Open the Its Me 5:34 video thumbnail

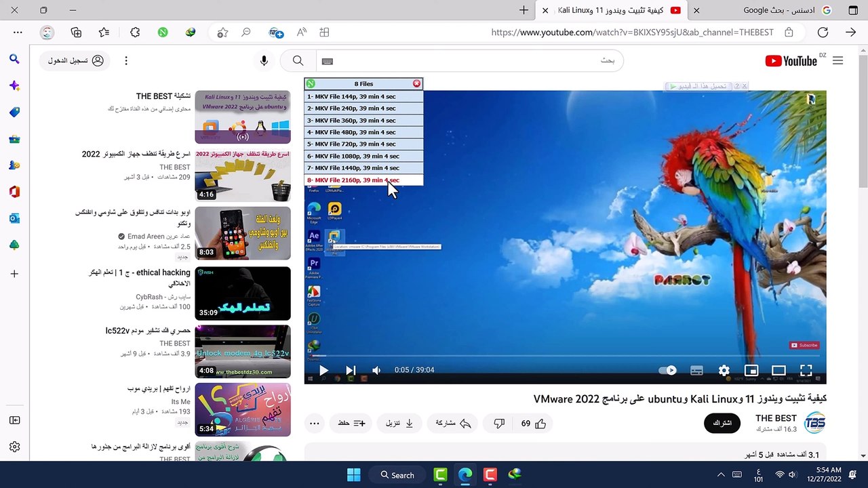pyautogui.click(x=243, y=410)
